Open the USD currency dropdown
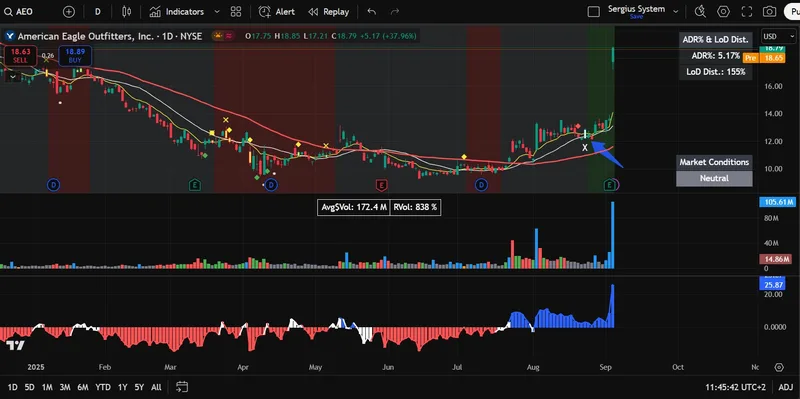Screen dimensions: 800x399 (778, 37)
